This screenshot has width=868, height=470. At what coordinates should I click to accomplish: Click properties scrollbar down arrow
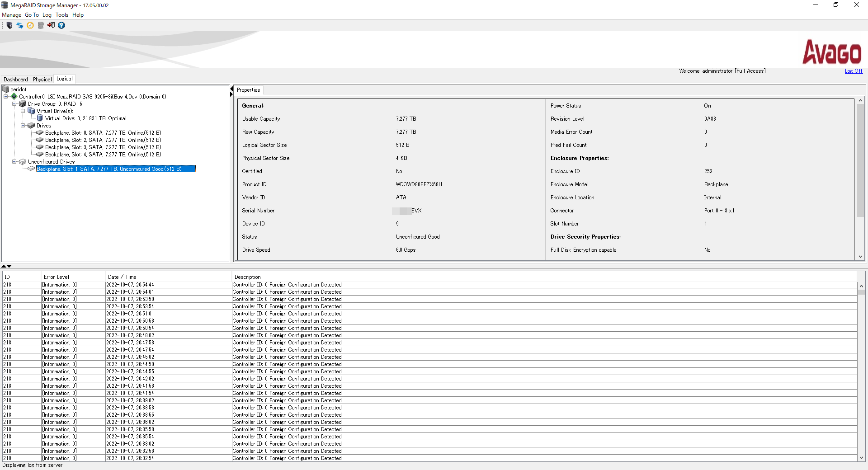[860, 257]
